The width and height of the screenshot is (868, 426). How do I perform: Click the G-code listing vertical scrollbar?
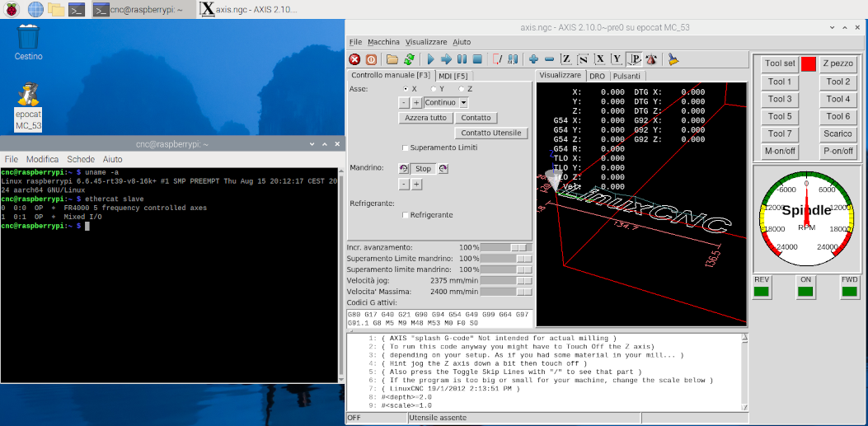point(744,372)
